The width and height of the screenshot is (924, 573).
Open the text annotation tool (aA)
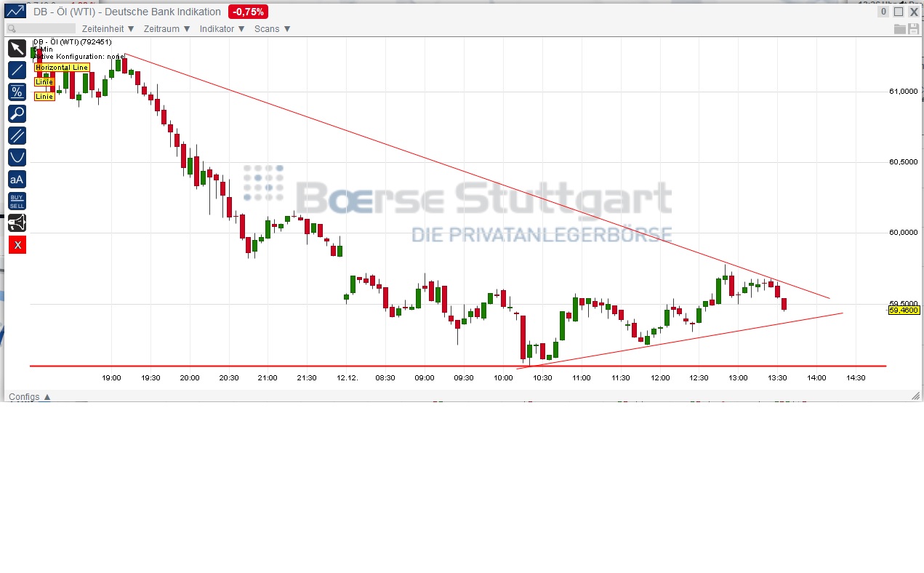[x=16, y=179]
